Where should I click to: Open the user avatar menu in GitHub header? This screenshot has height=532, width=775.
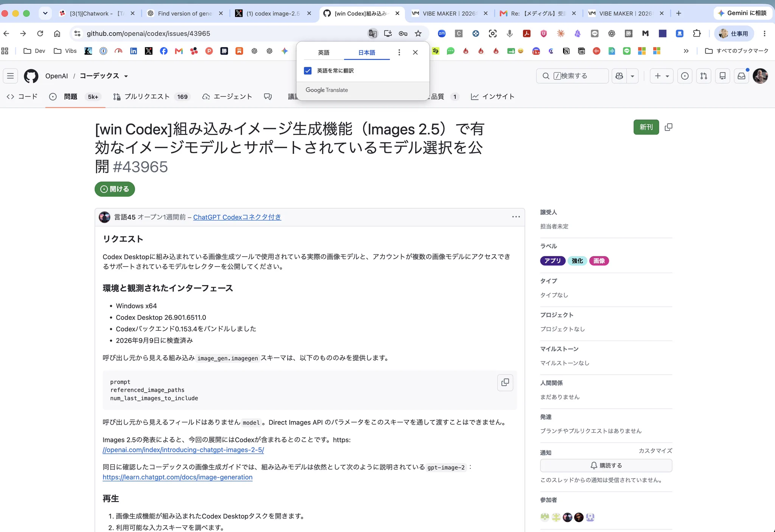pyautogui.click(x=760, y=76)
